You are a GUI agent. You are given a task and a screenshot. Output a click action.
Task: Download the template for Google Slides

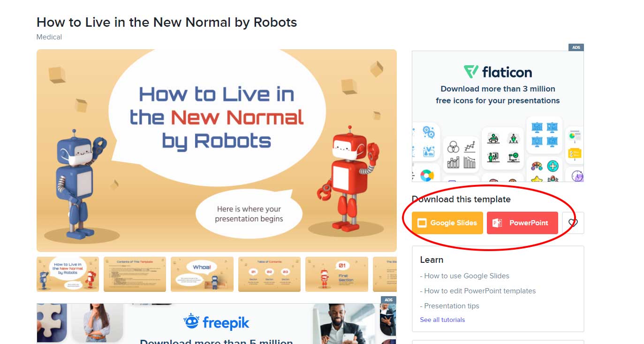tap(447, 223)
